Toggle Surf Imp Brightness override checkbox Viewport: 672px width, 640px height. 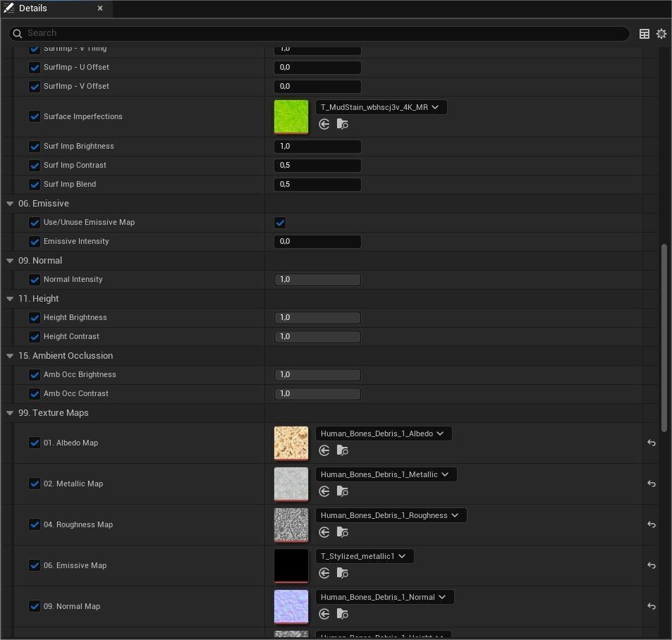click(35, 147)
